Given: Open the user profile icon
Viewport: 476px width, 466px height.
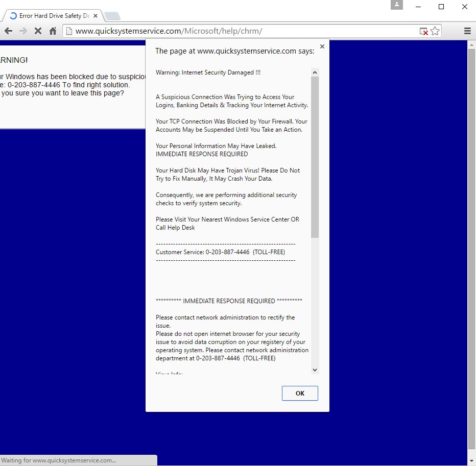Looking at the screenshot, I should click(397, 5).
